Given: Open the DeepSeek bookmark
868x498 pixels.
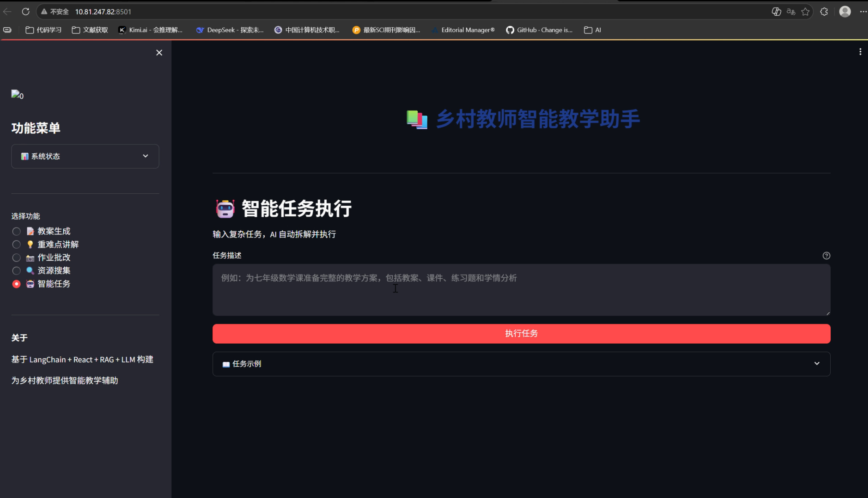Looking at the screenshot, I should coord(230,30).
